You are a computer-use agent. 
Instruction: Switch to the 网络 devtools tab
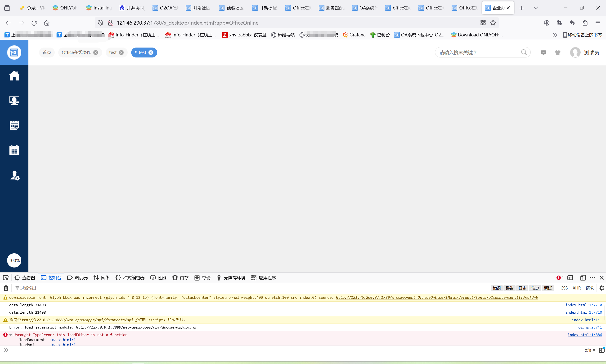(x=101, y=278)
